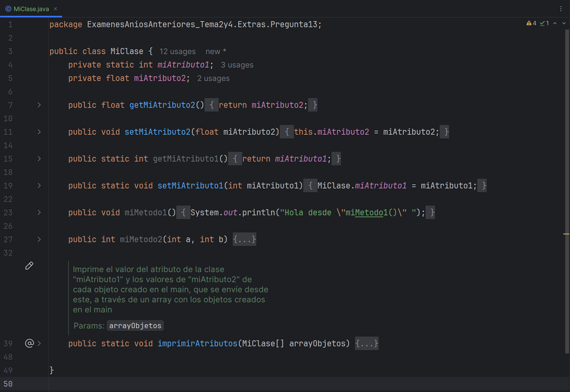
Task: Expand the folded getMiAtributo2 method
Action: coord(40,105)
